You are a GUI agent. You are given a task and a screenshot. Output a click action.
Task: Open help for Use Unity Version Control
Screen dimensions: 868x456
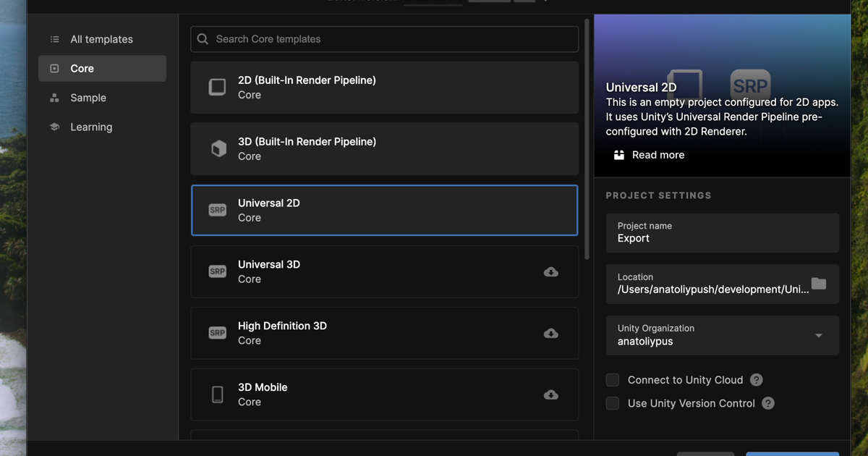768,403
